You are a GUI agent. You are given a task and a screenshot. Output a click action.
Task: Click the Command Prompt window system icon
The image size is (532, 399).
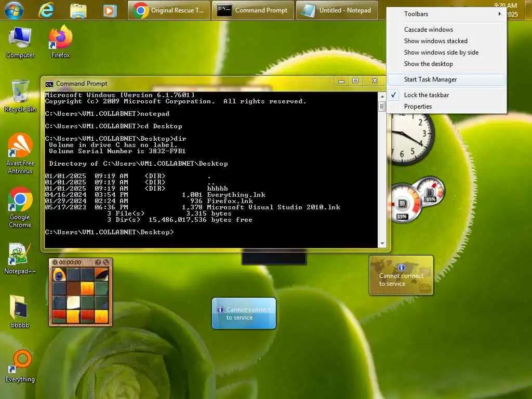pos(49,84)
